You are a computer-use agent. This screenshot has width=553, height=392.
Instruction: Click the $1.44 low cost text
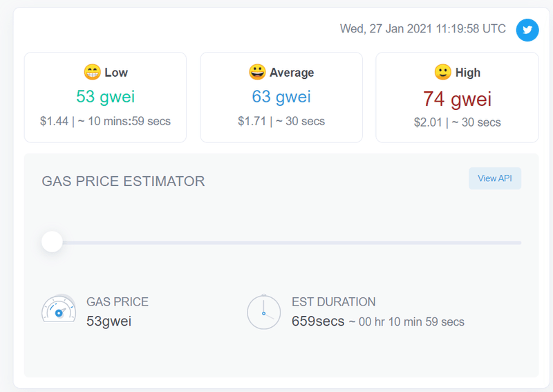[x=54, y=122]
